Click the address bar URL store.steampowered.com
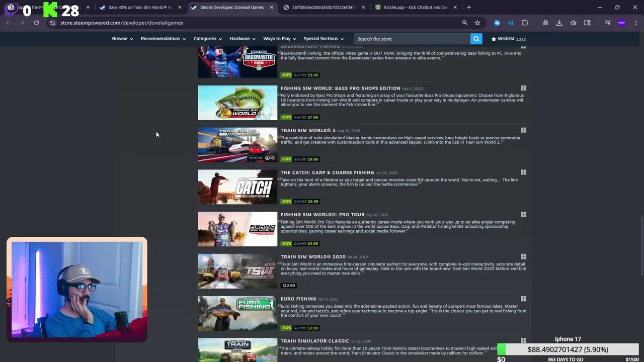The width and height of the screenshot is (644, 362). click(122, 23)
